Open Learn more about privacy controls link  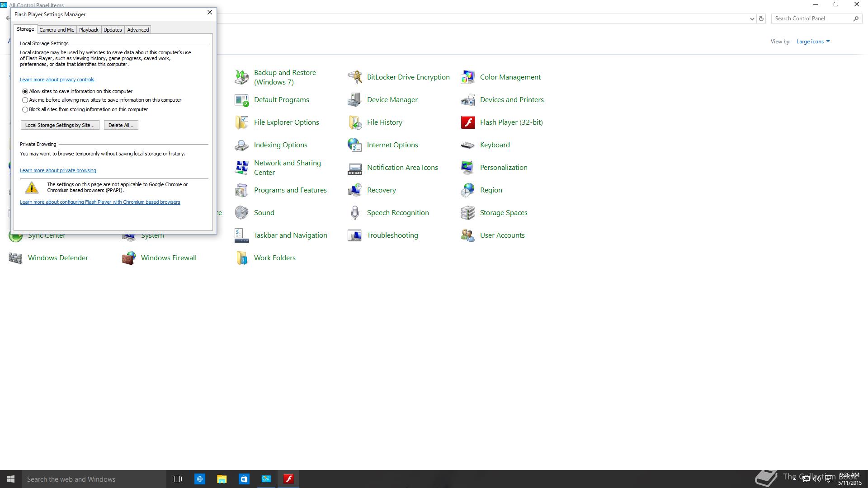tap(57, 80)
